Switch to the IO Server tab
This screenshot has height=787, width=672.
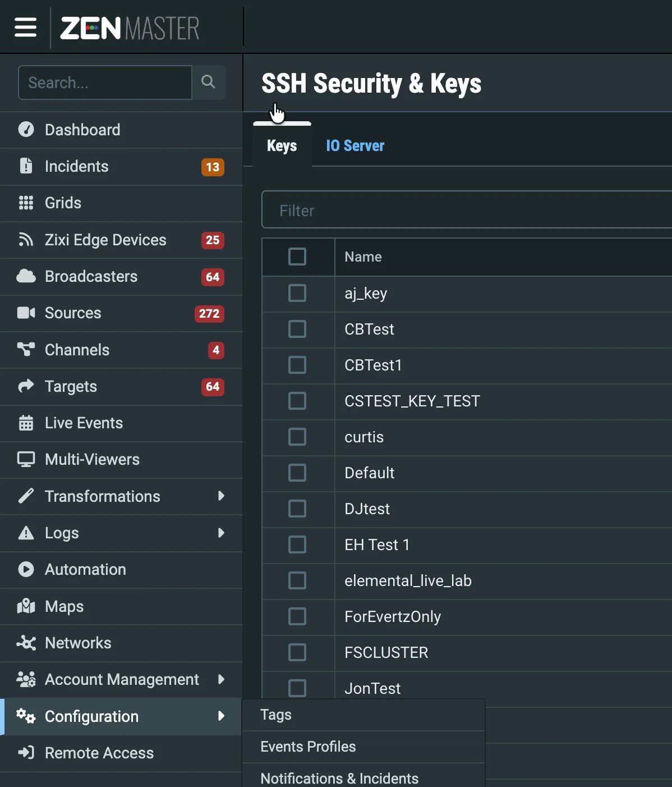[x=355, y=145]
